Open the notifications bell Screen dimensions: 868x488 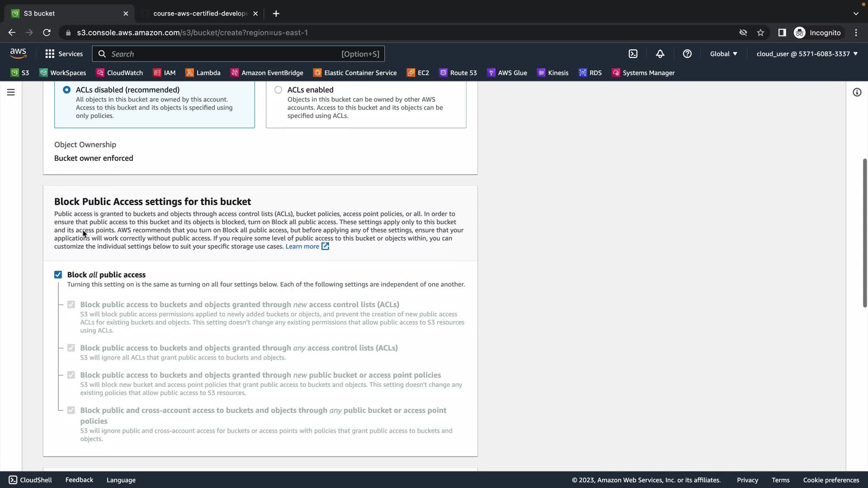pos(660,54)
